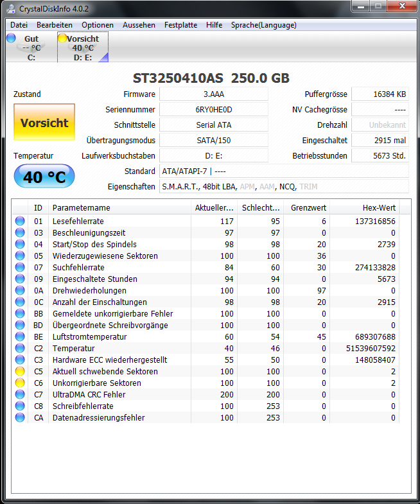Viewport: 420px width, 504px height.
Task: Select the Lesefehlerrate parameter name
Action: tap(78, 221)
